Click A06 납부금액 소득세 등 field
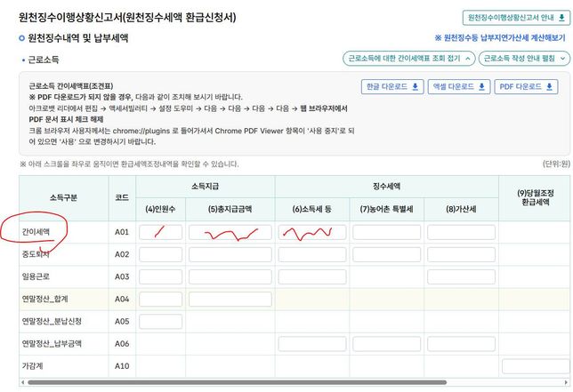 coord(313,343)
